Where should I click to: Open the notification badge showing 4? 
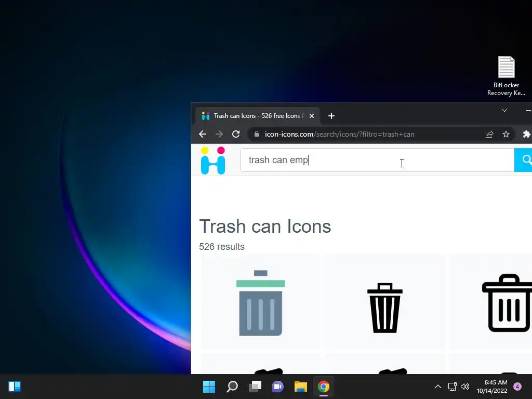point(517,387)
